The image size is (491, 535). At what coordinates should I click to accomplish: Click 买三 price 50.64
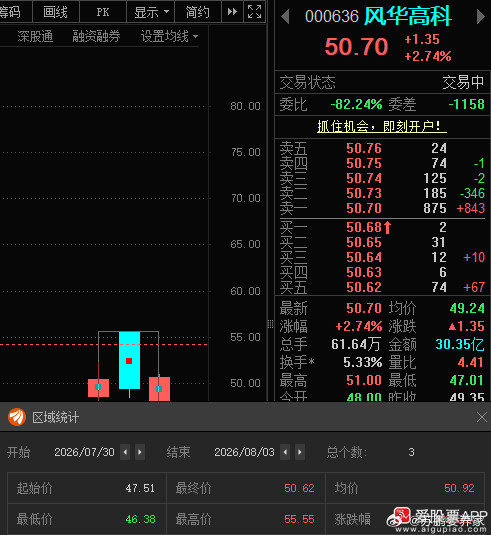[364, 257]
